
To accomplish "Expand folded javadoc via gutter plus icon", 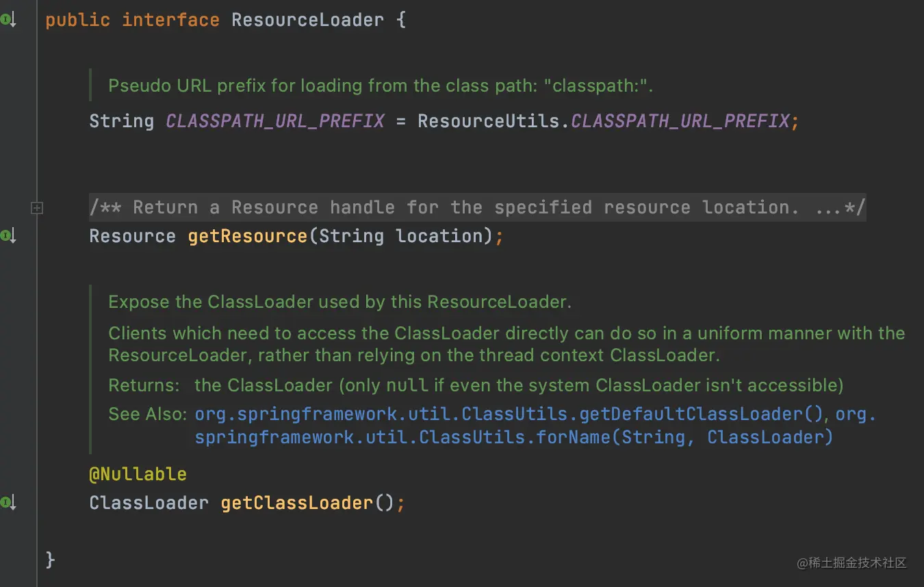I will 37,207.
